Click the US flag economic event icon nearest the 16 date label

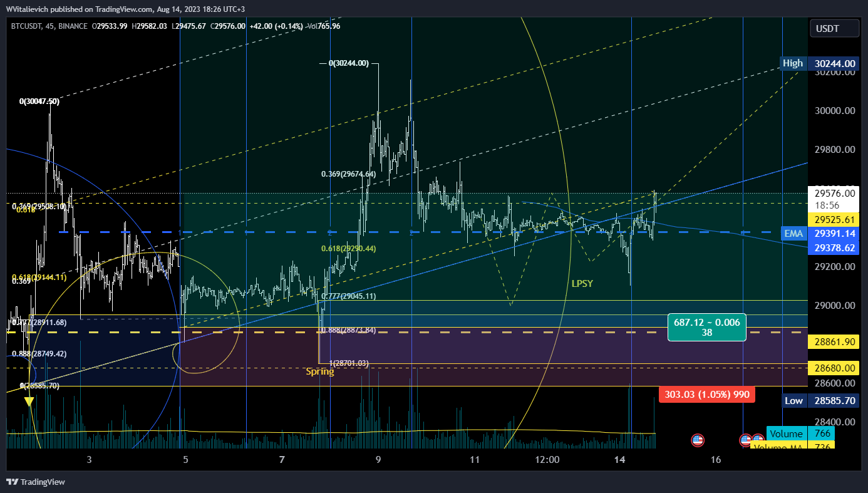tap(697, 440)
